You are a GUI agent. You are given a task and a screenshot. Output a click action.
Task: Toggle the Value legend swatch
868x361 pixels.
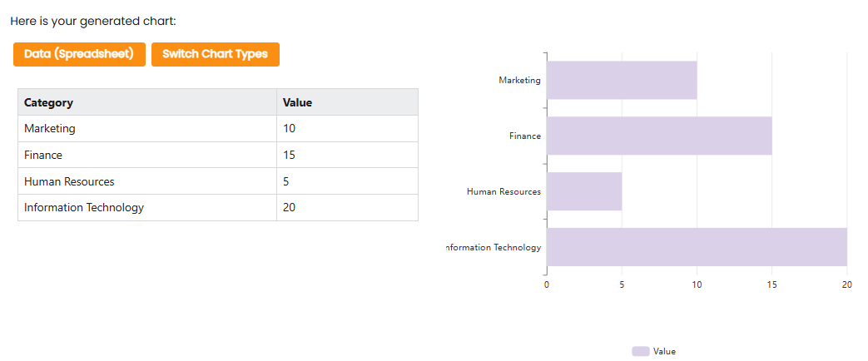point(640,352)
